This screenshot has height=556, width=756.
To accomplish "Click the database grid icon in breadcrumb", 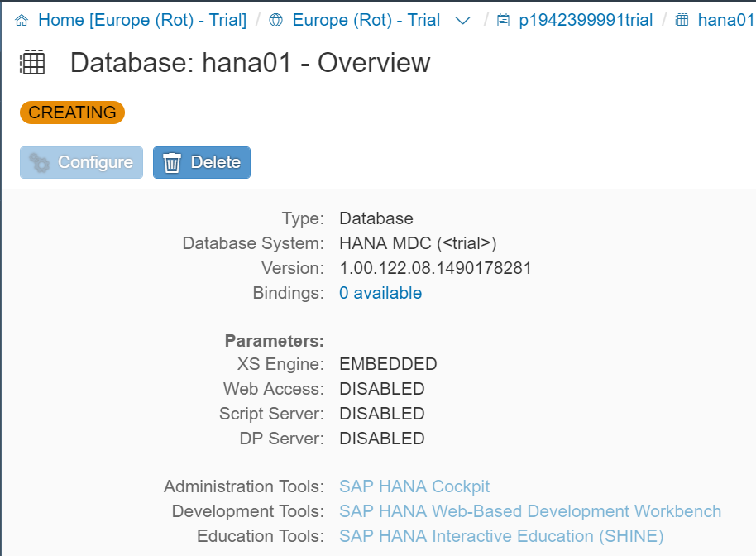I will point(682,20).
